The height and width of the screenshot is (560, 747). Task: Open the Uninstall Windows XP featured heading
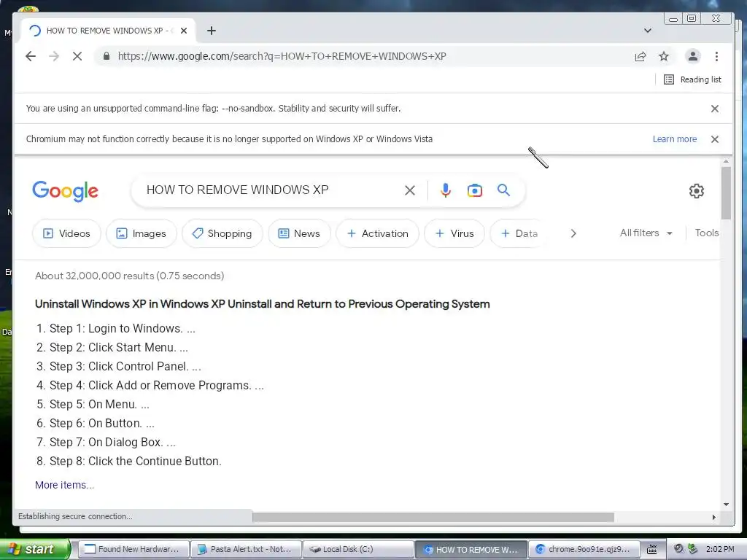262,304
